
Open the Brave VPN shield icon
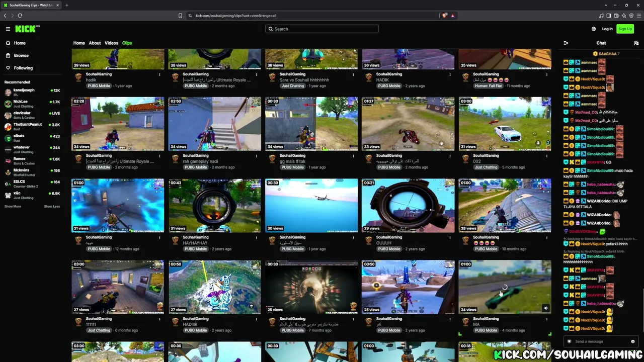pos(631,16)
